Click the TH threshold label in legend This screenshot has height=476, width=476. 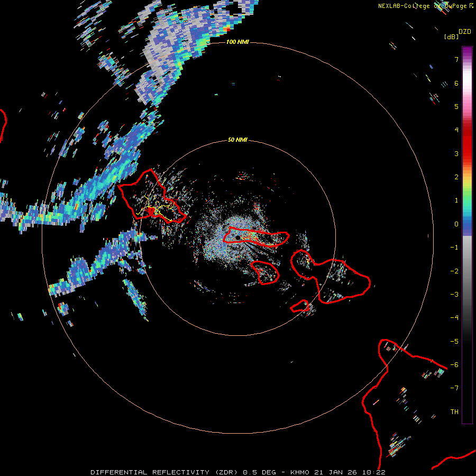pos(454,412)
